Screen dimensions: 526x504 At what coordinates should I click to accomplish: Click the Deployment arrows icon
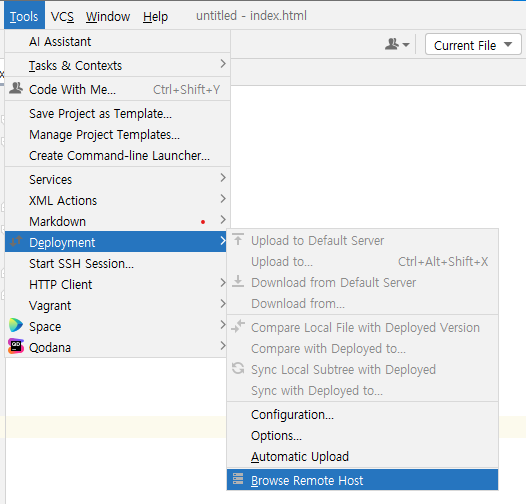click(16, 241)
